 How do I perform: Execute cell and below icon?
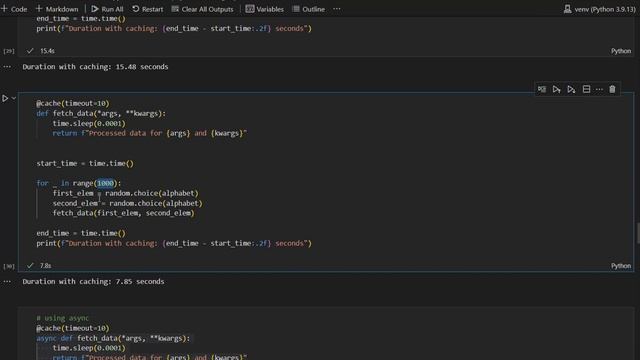pyautogui.click(x=571, y=89)
